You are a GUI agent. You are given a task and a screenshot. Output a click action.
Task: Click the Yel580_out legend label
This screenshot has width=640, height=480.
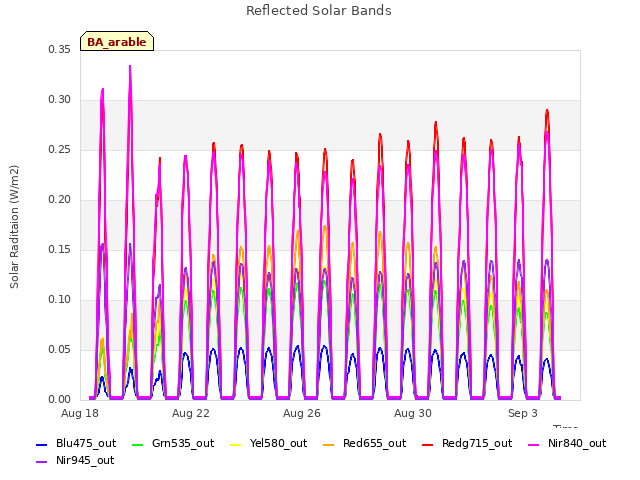pyautogui.click(x=278, y=443)
